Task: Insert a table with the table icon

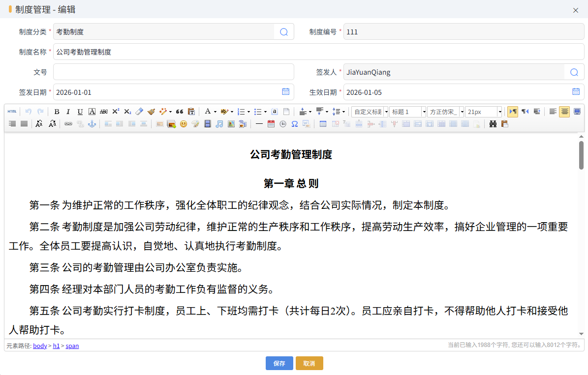Action: click(323, 124)
